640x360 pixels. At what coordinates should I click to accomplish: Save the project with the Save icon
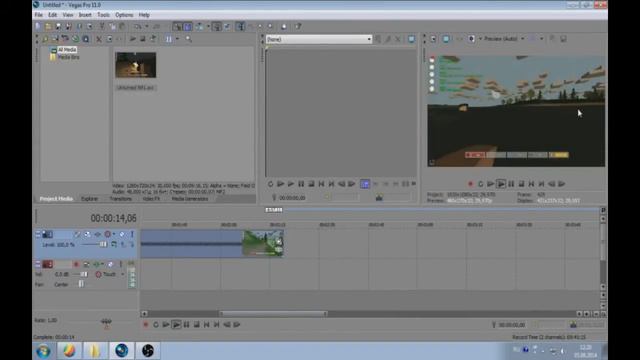[x=58, y=27]
